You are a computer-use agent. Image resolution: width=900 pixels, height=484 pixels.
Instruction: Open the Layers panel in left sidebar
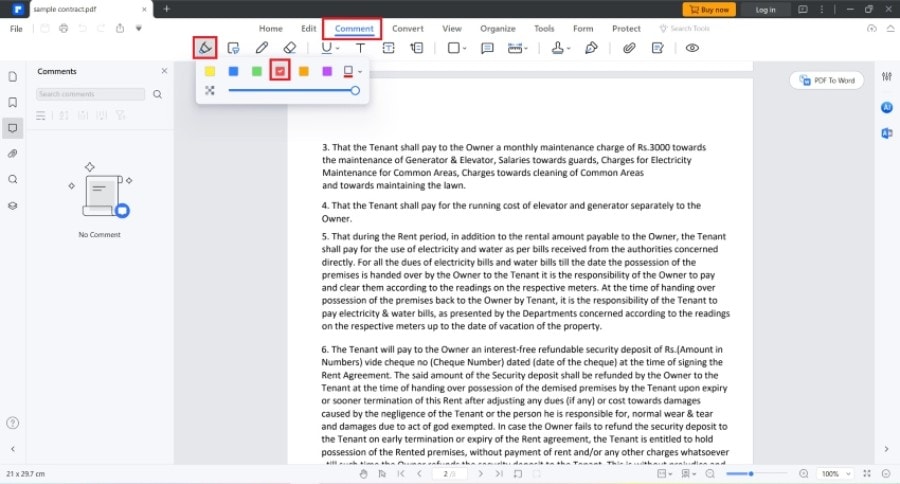(x=13, y=206)
